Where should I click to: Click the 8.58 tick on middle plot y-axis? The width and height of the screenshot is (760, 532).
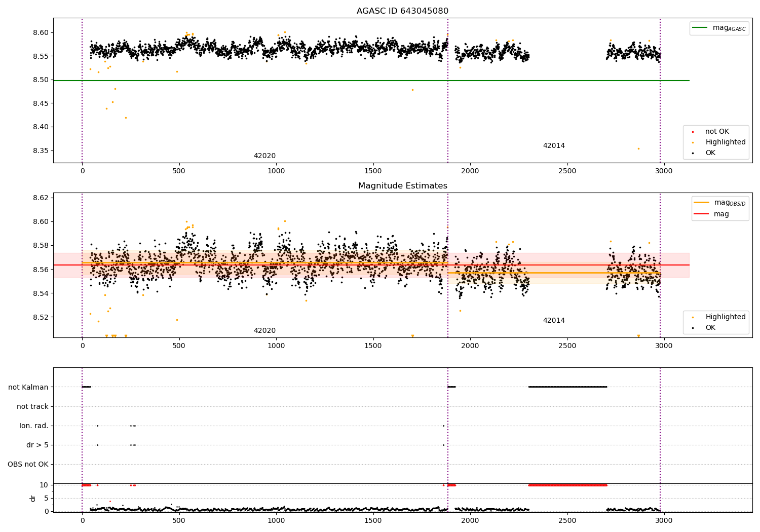pyautogui.click(x=41, y=246)
